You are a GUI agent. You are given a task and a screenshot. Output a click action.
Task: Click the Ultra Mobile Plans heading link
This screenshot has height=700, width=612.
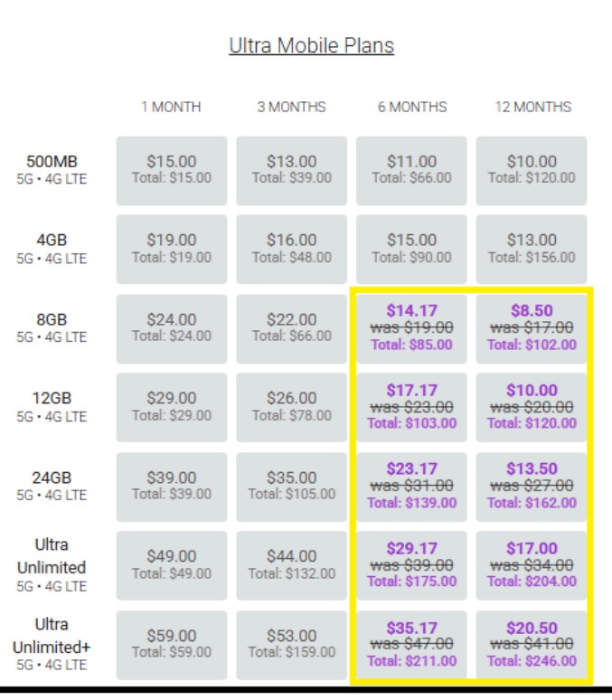[x=311, y=45]
